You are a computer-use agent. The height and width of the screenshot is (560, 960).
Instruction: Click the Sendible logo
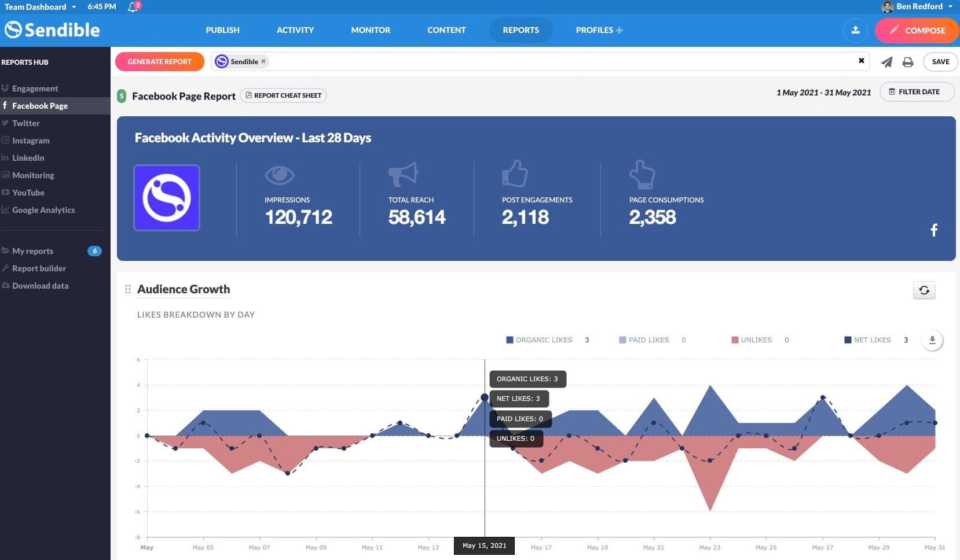coord(52,30)
